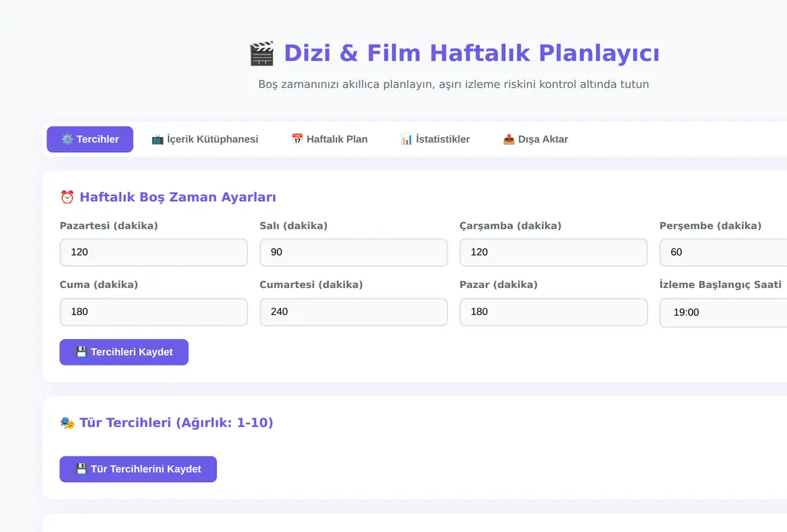Focus the Çarşamba minutes input
This screenshot has width=787, height=532.
(x=554, y=253)
